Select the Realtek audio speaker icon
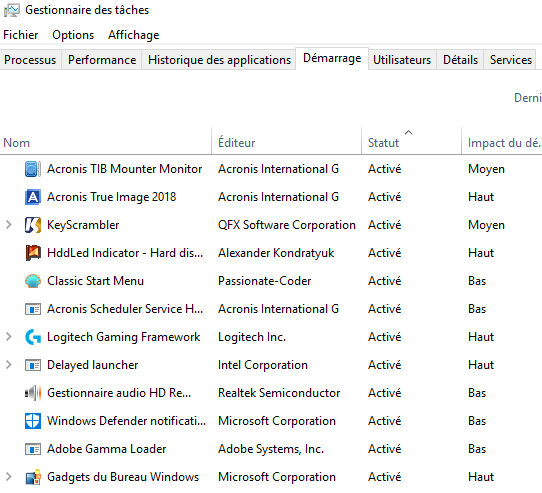The width and height of the screenshot is (542, 493). pos(33,393)
